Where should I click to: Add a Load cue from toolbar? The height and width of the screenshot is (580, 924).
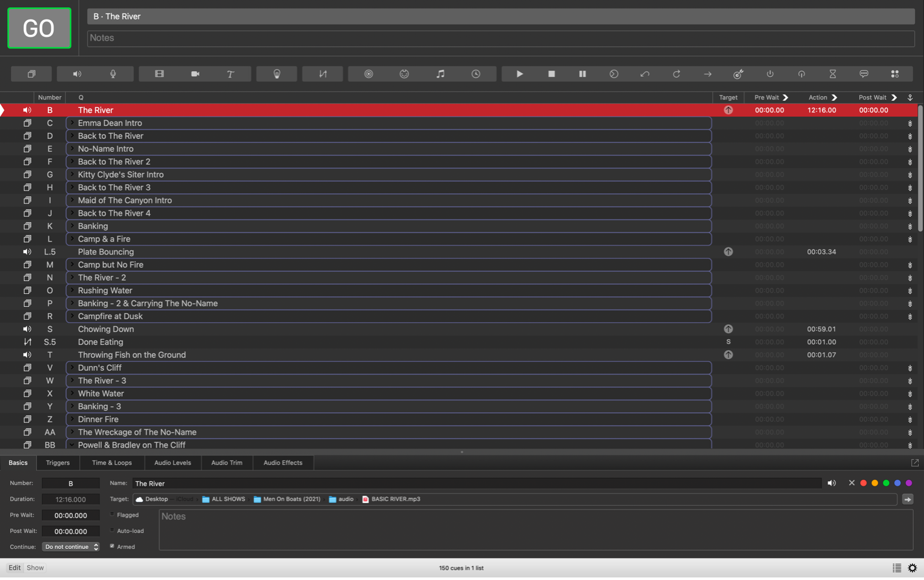(614, 74)
